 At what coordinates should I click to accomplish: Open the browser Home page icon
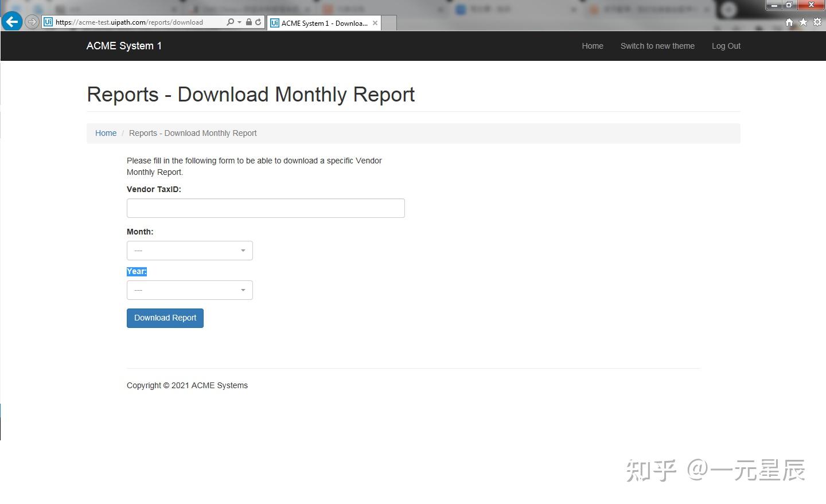(x=789, y=22)
